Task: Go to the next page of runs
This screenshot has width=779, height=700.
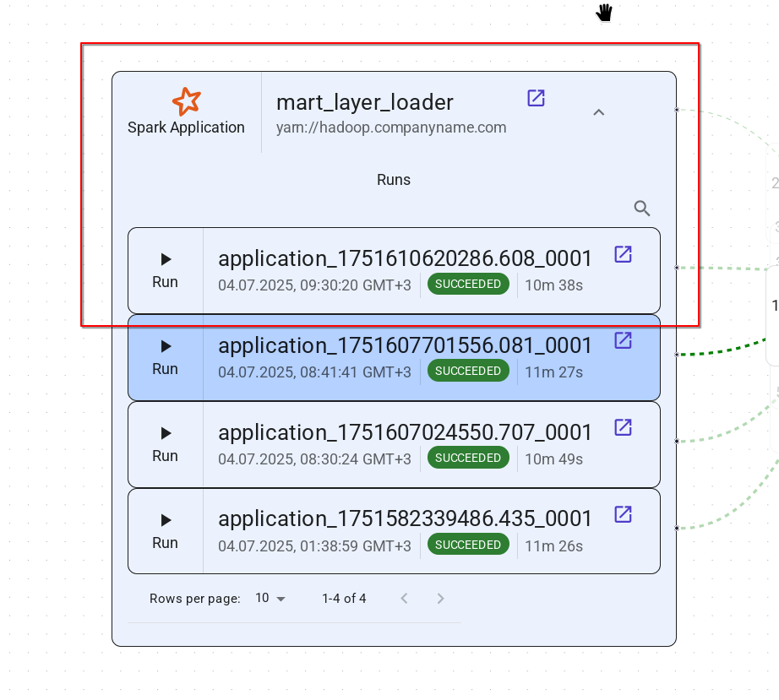Action: [x=440, y=599]
